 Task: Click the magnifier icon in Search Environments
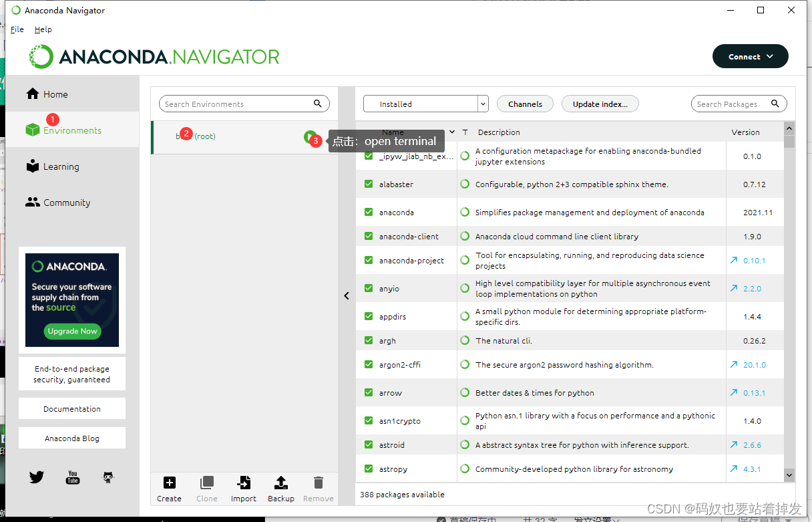(x=318, y=104)
